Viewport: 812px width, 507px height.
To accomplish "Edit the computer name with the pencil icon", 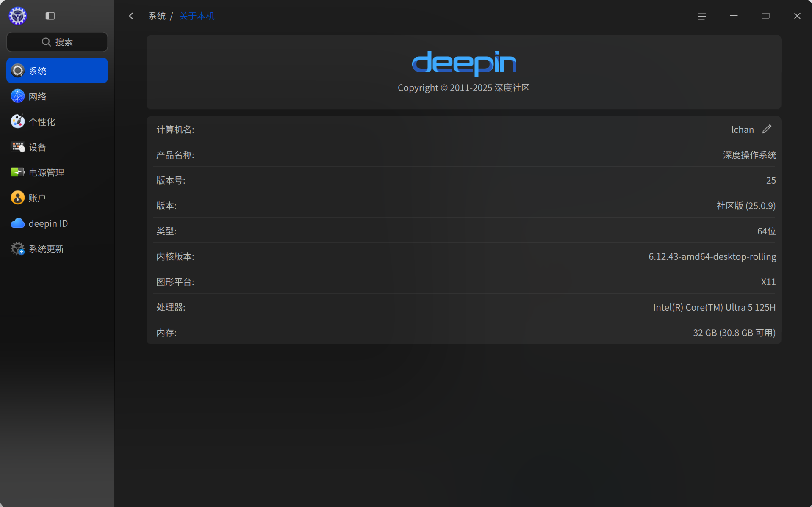I will (x=767, y=129).
